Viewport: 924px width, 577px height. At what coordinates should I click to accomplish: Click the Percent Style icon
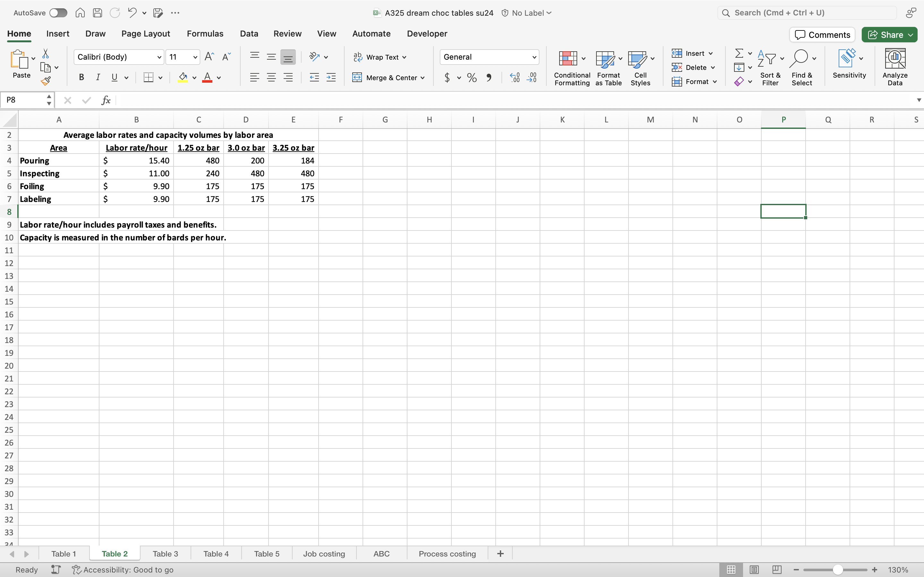pyautogui.click(x=472, y=78)
